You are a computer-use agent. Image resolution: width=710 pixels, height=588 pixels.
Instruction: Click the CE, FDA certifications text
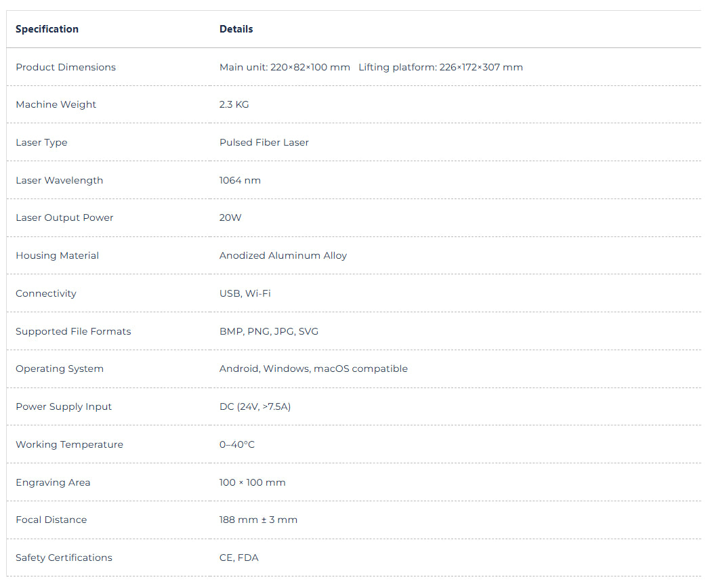tap(238, 558)
